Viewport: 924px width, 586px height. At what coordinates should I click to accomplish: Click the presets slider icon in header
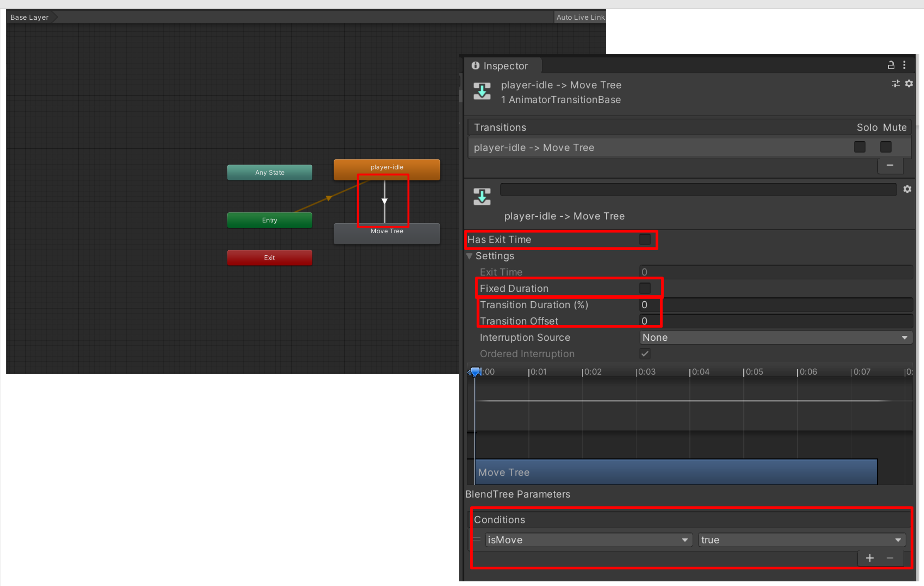pyautogui.click(x=895, y=83)
